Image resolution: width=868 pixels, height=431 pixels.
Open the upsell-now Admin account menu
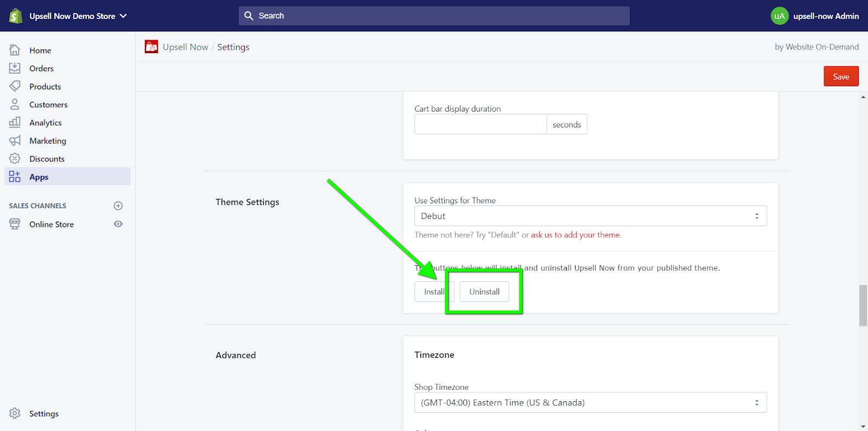click(x=815, y=16)
